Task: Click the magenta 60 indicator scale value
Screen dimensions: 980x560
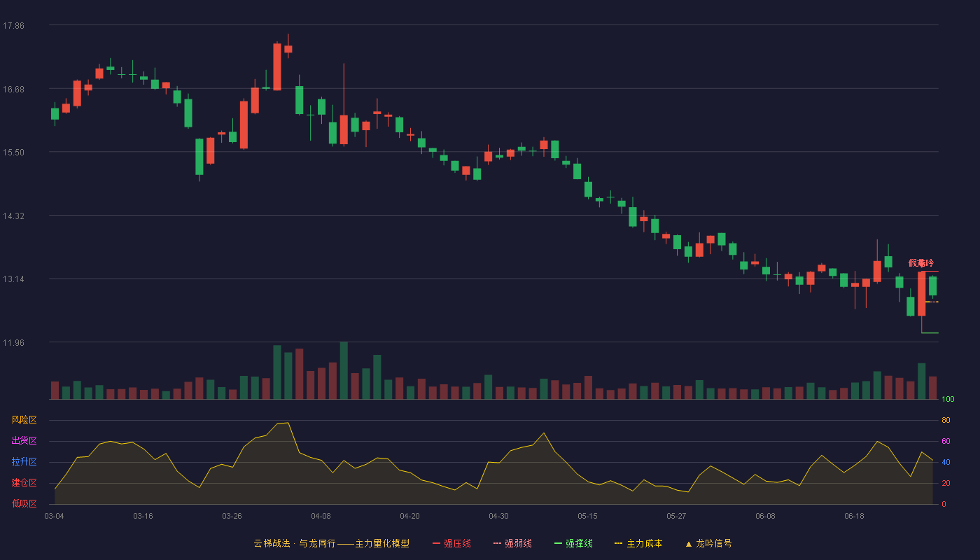Action: 946,441
